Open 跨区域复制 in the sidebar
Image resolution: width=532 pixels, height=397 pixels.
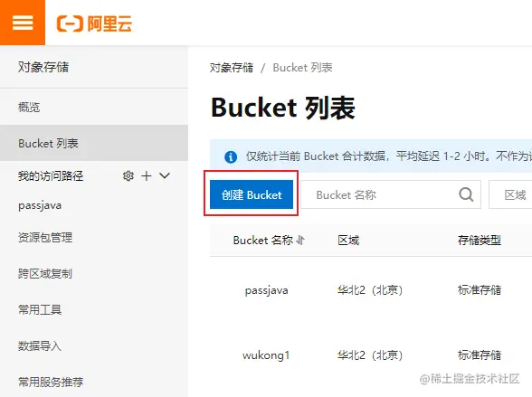click(45, 273)
